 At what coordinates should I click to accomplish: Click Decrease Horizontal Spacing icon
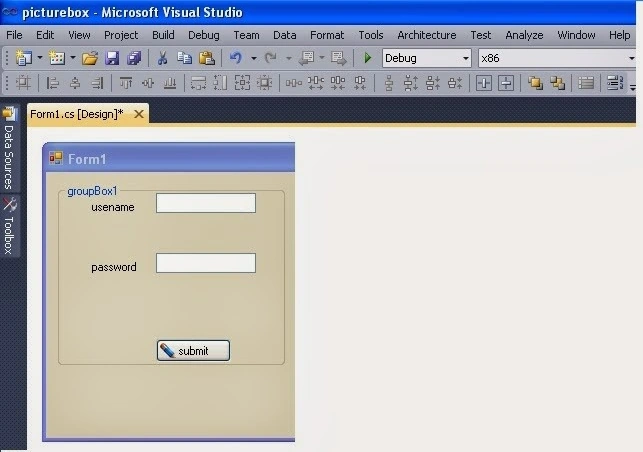point(338,83)
